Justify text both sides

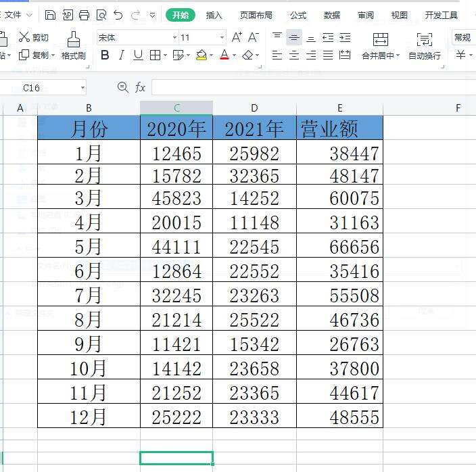(x=328, y=55)
